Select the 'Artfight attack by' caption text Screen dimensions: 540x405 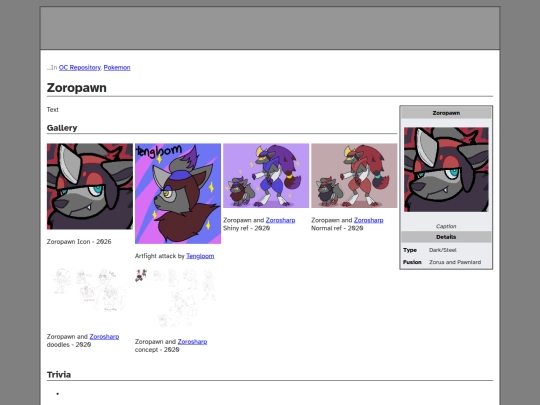point(160,256)
